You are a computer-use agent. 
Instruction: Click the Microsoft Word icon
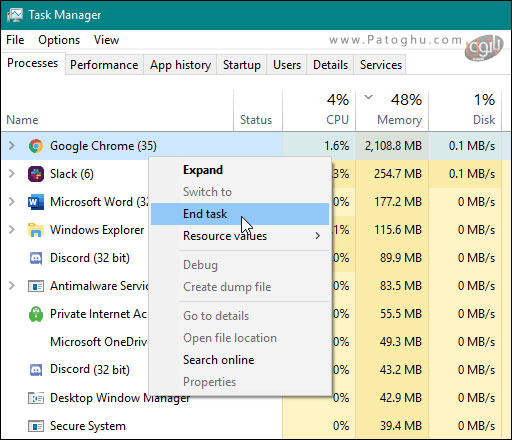coord(36,202)
